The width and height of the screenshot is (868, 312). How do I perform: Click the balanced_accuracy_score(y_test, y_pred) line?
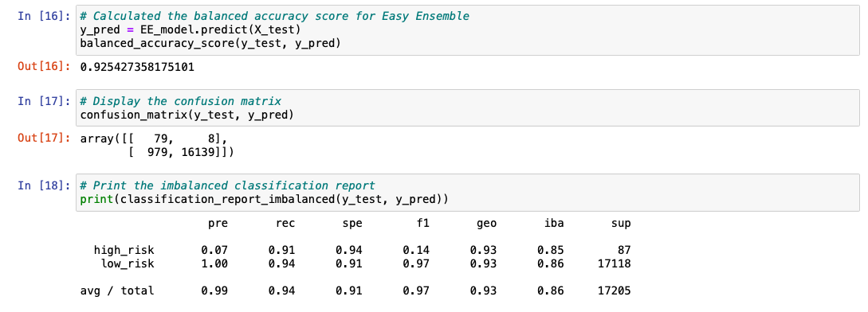click(x=210, y=43)
